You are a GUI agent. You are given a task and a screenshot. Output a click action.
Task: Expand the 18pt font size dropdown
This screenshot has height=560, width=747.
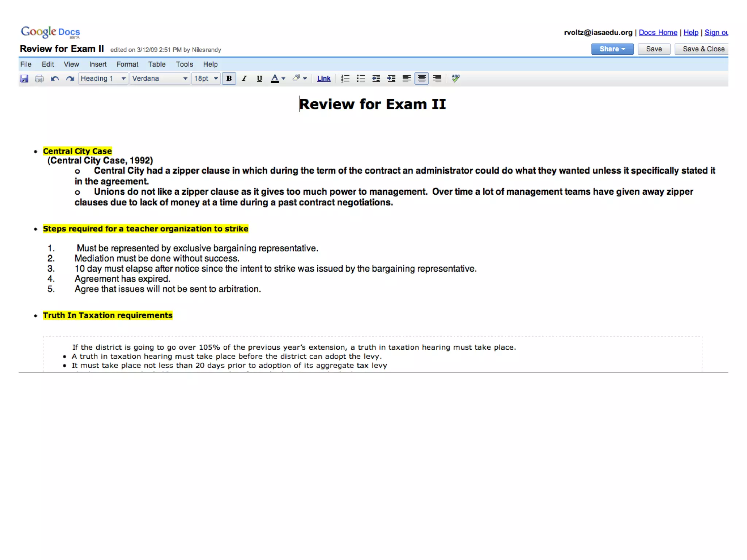pos(206,78)
